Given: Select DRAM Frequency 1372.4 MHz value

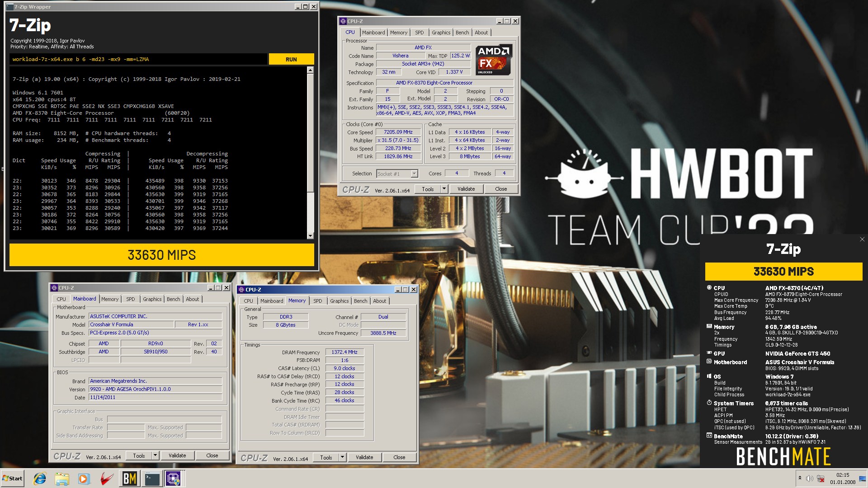Looking at the screenshot, I should click(344, 352).
